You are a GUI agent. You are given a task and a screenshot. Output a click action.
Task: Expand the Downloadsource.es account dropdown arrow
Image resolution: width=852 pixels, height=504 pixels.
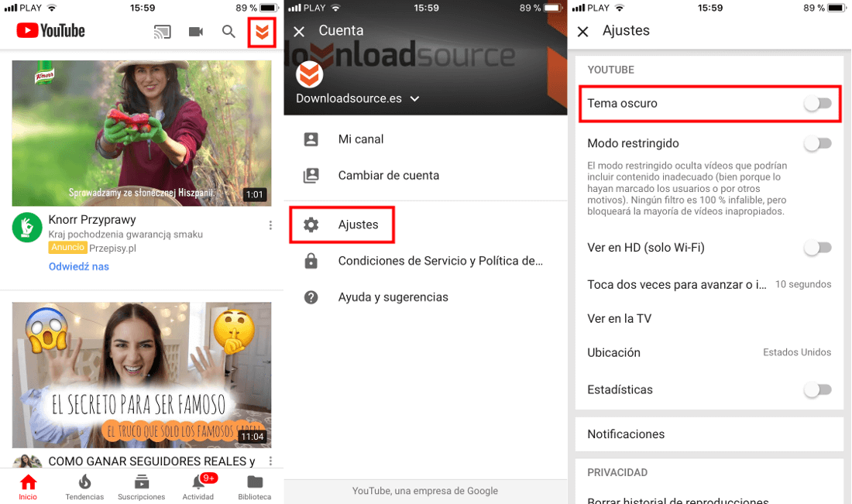[415, 99]
